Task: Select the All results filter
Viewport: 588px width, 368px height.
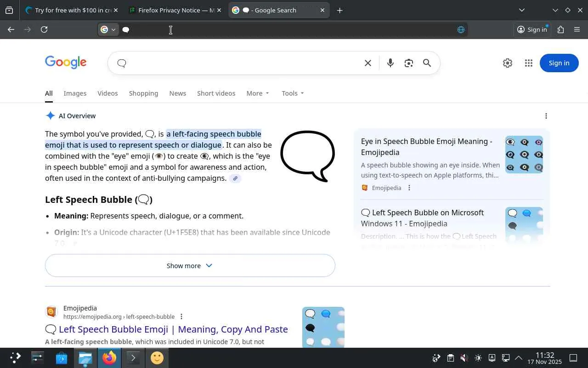Action: (49, 93)
